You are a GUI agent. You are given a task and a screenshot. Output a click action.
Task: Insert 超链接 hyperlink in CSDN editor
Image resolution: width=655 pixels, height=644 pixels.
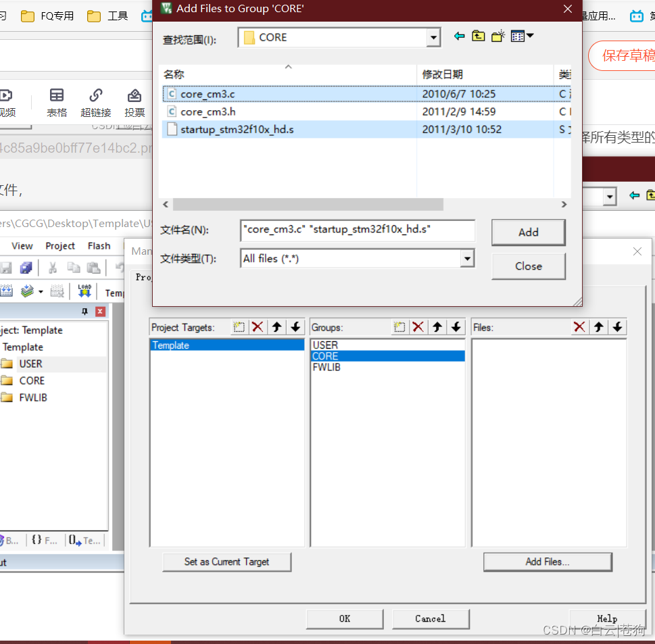[x=96, y=102]
